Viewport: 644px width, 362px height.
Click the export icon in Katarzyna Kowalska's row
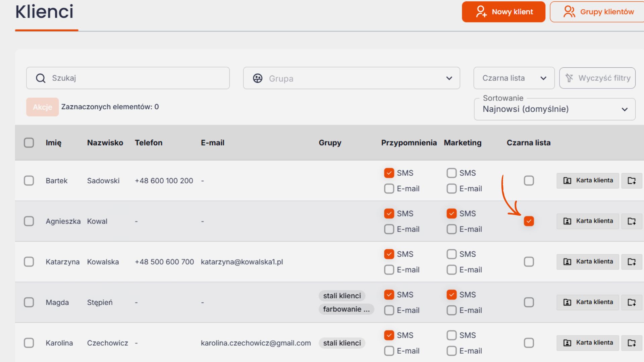(632, 262)
